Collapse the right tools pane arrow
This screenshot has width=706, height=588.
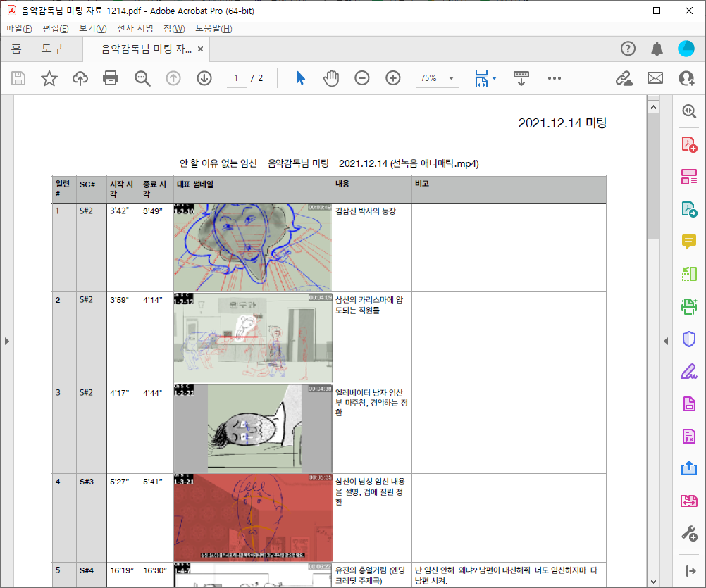(666, 341)
